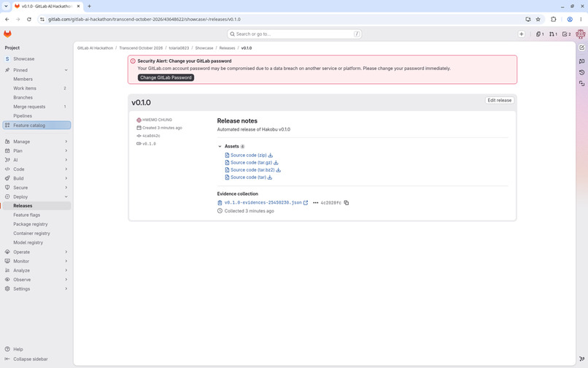Open browser extensions puzzle icon
This screenshot has width=588, height=368.
(553, 19)
